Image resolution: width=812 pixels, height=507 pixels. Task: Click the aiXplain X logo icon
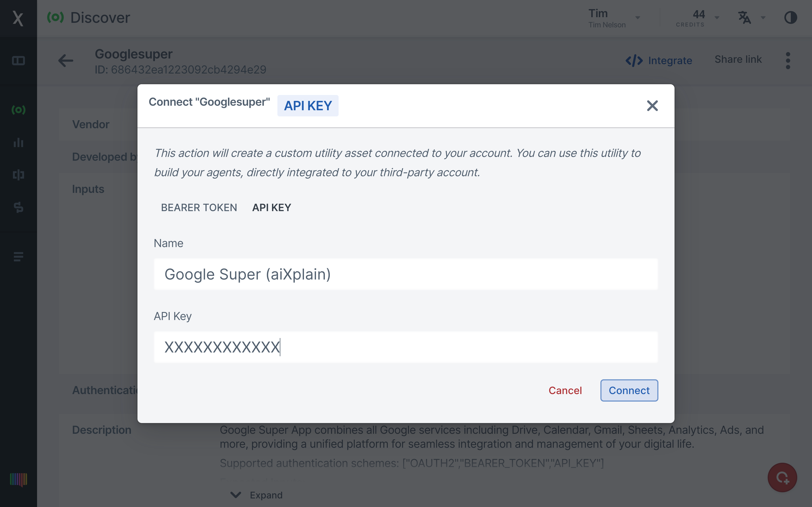tap(18, 18)
